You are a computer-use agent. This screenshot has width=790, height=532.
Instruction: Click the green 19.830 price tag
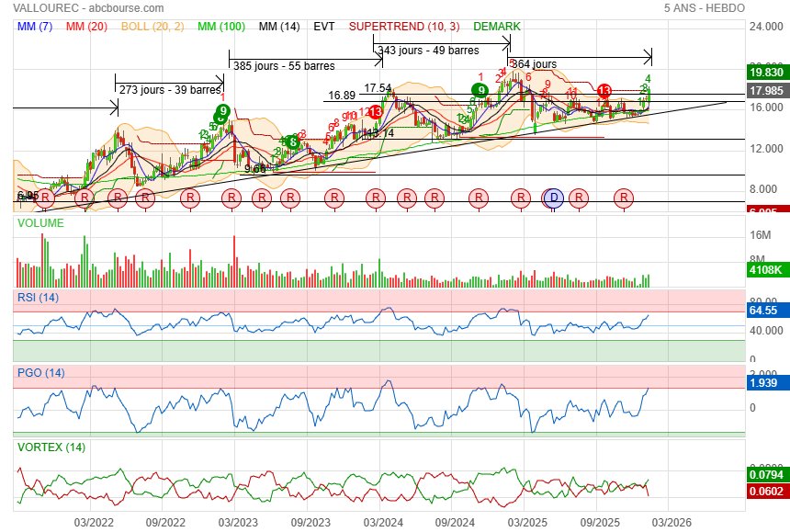pyautogui.click(x=768, y=72)
